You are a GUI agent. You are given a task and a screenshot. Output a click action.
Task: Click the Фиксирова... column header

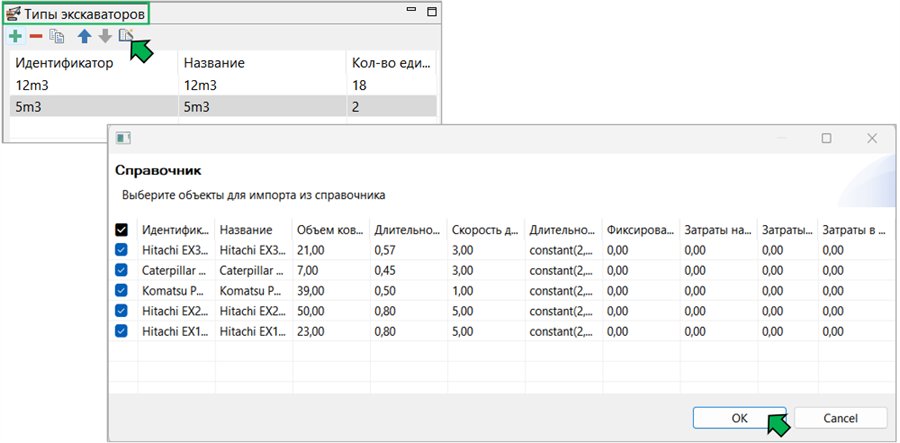(640, 230)
